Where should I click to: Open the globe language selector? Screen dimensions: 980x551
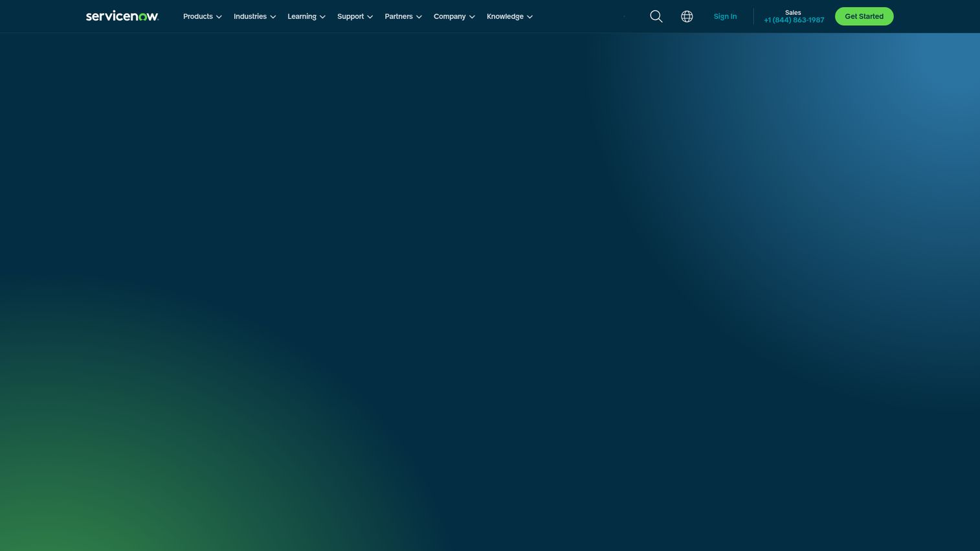[x=687, y=16]
